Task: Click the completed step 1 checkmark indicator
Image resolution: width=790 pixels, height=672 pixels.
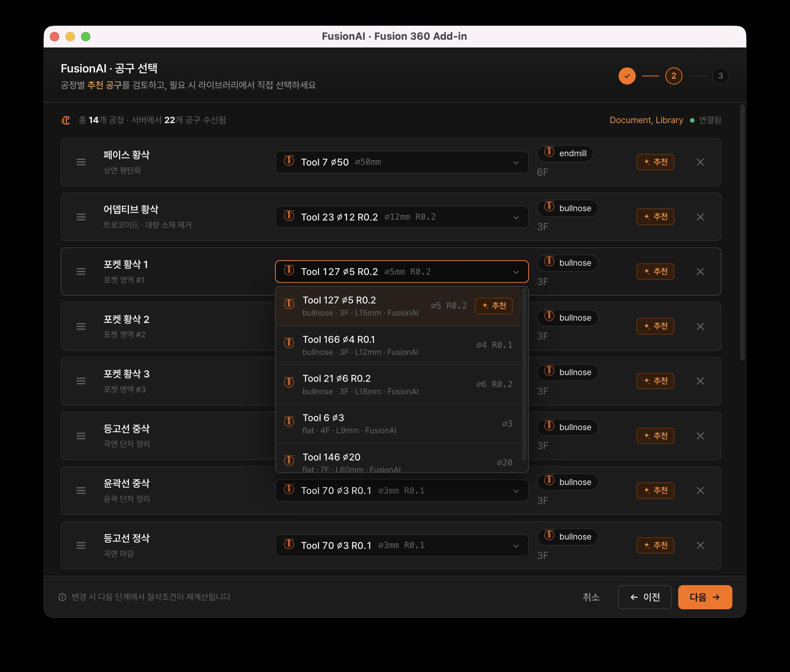Action: point(627,76)
